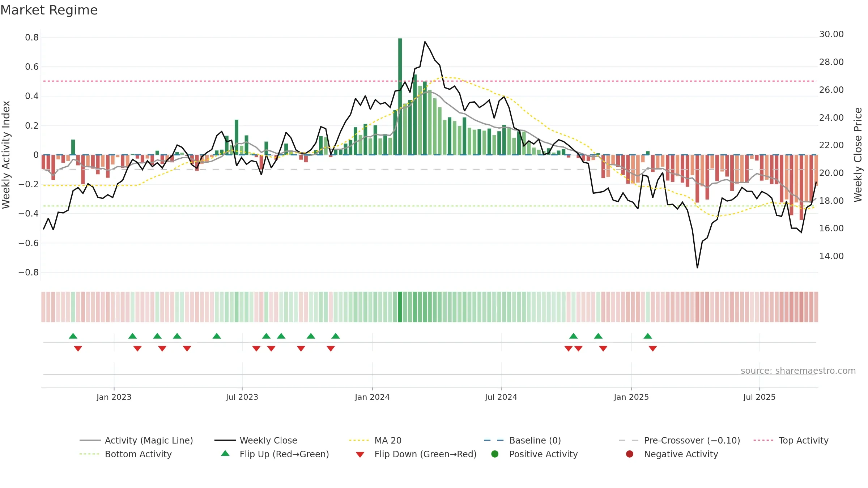The width and height of the screenshot is (868, 488).
Task: Click the Jul 2024 x-axis label
Action: pyautogui.click(x=501, y=397)
